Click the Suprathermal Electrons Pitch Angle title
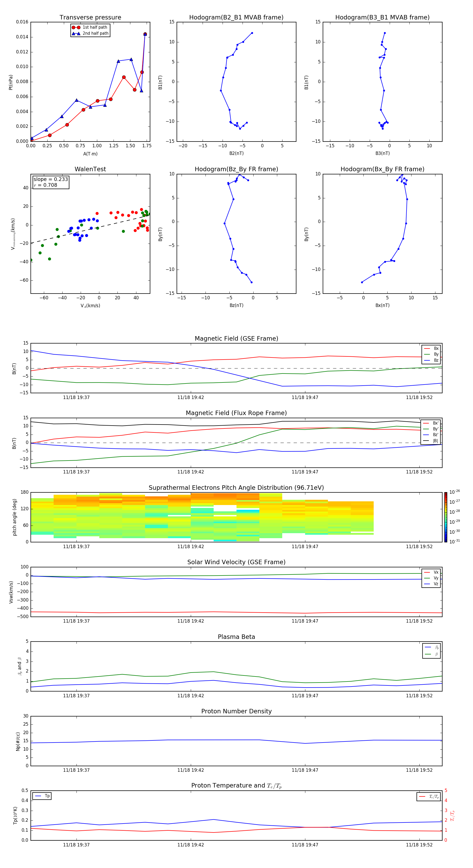This screenshot has height=868, width=473. [x=236, y=488]
